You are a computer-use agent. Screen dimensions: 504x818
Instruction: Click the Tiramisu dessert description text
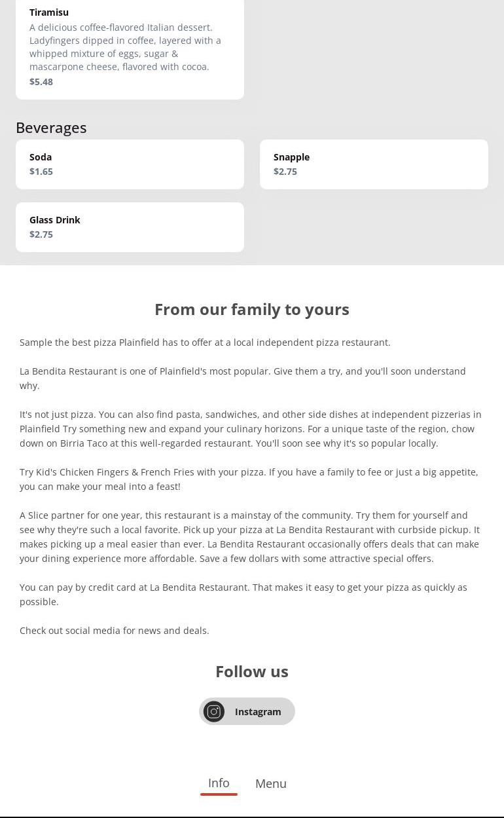pos(125,47)
